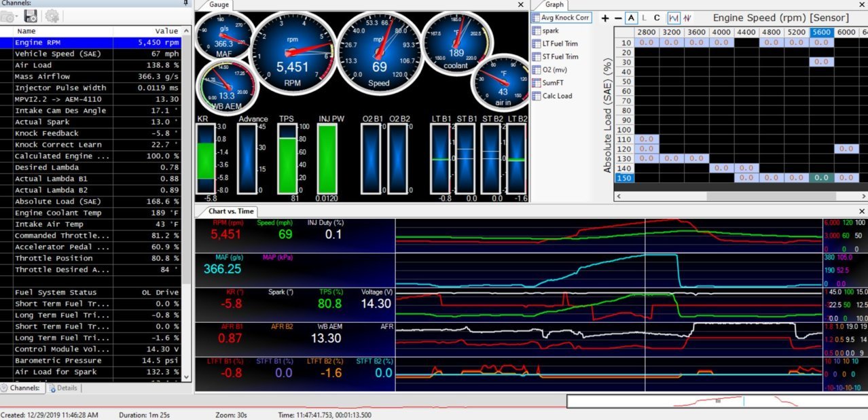Viewport: 868px width, 420px height.
Task: Click the MAF (g/s) chart readout
Action: (221, 268)
